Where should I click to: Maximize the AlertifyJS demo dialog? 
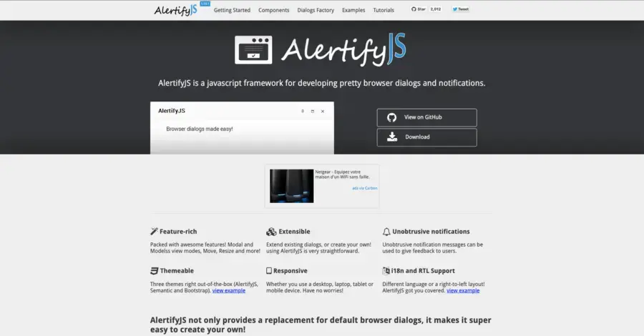point(313,112)
